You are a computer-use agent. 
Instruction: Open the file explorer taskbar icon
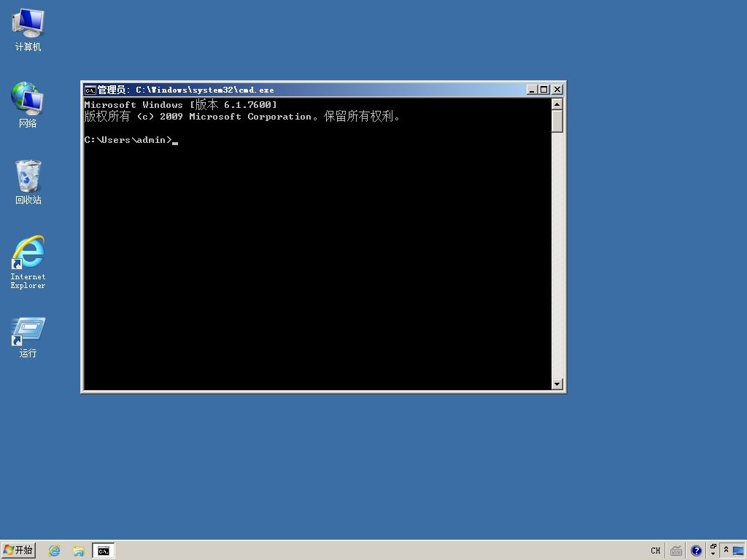[x=79, y=551]
